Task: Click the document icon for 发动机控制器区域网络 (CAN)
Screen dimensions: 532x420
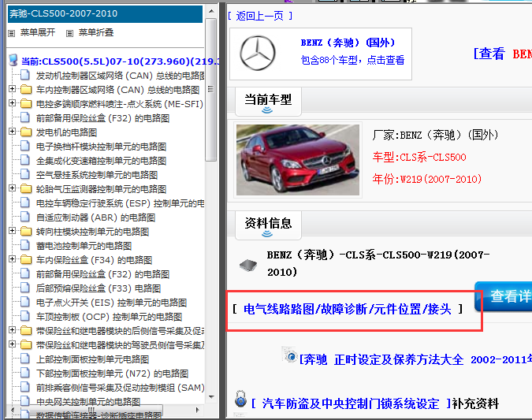Action: click(24, 75)
